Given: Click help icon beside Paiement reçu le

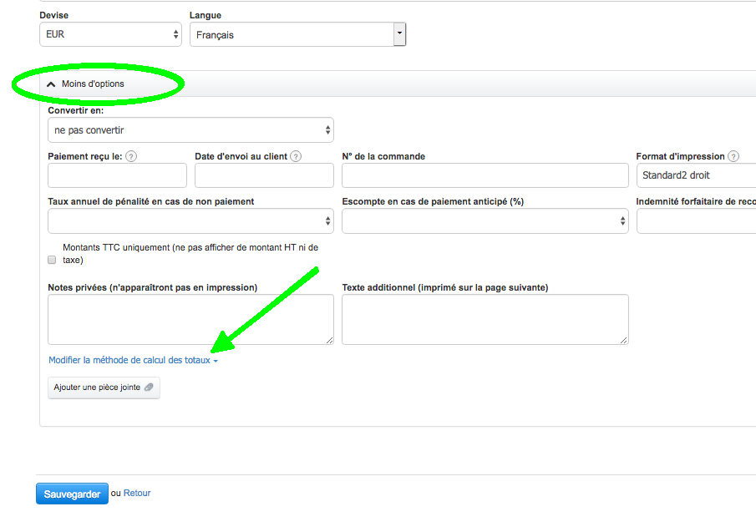Looking at the screenshot, I should click(x=131, y=156).
